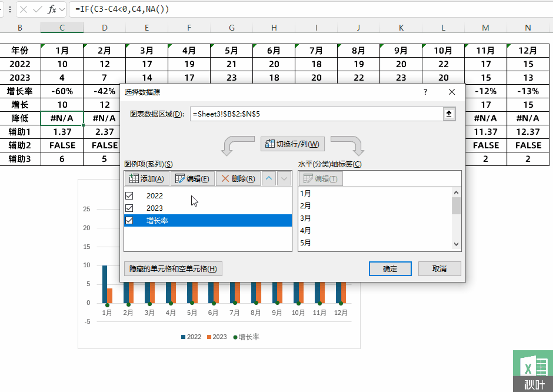The image size is (553, 392).
Task: Click the -60% growth rate cell
Action: pyautogui.click(x=62, y=91)
